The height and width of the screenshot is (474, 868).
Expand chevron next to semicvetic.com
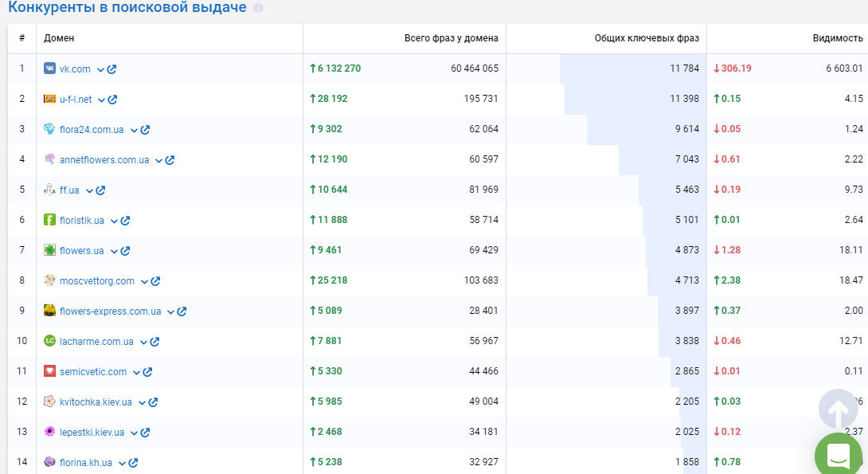coord(136,373)
